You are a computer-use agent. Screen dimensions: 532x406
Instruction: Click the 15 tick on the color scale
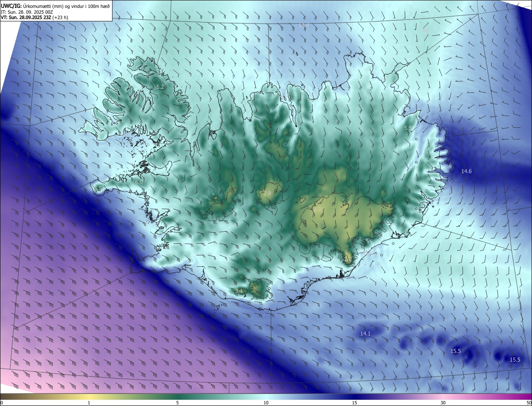pyautogui.click(x=355, y=403)
